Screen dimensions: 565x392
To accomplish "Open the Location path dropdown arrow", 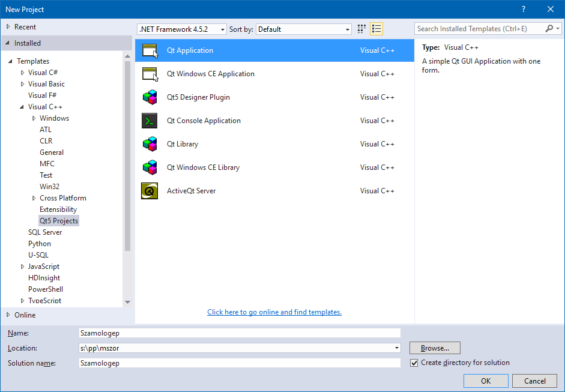I will 396,348.
